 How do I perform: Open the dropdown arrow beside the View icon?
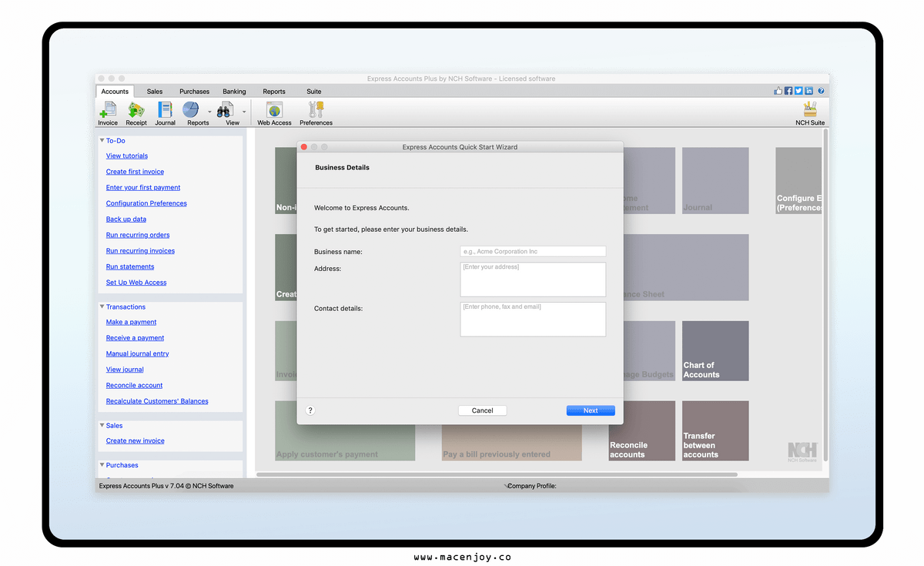[x=244, y=112]
